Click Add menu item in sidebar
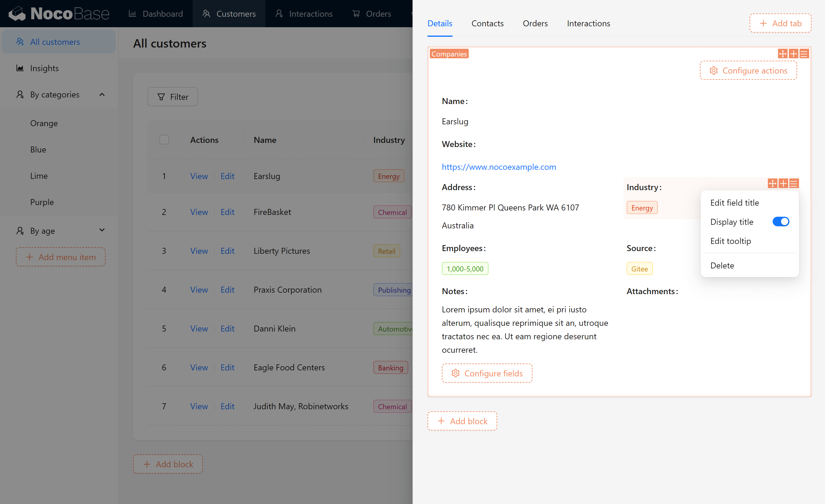This screenshot has height=504, width=825. click(60, 257)
